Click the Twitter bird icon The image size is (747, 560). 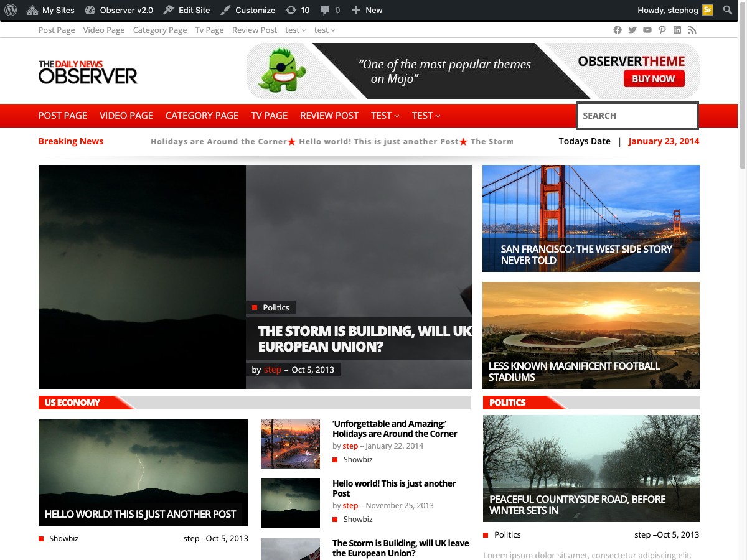(x=632, y=30)
